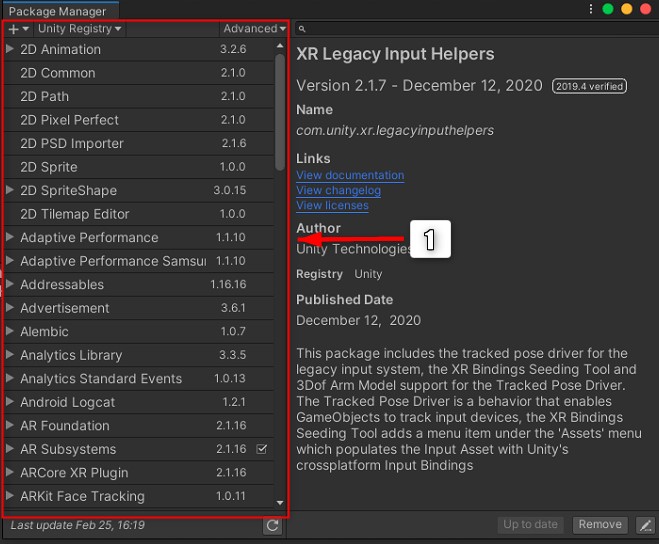Expand Adaptive Performance Samsung arrow
The image size is (659, 544).
10,261
